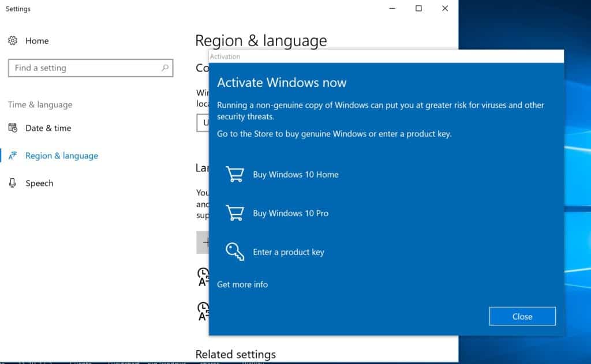Open Date & time settings
Viewport: 591px width, 364px height.
[48, 128]
